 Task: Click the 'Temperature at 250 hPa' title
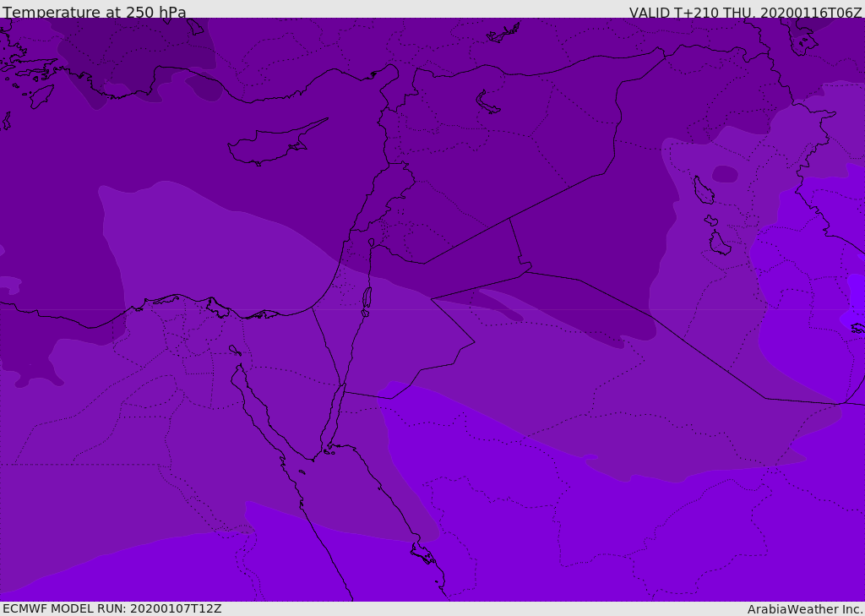pyautogui.click(x=95, y=12)
